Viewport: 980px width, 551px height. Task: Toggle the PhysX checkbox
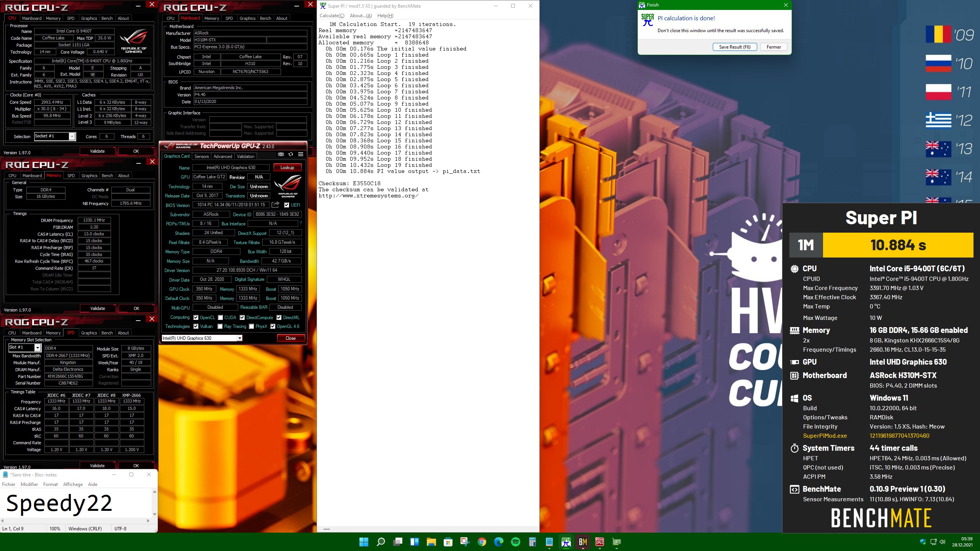(x=252, y=326)
